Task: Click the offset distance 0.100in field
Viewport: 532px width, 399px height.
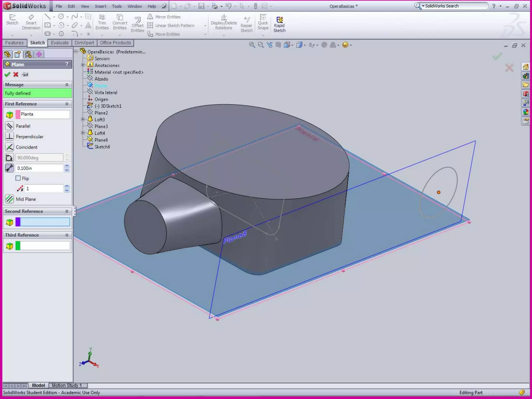Action: pos(39,168)
